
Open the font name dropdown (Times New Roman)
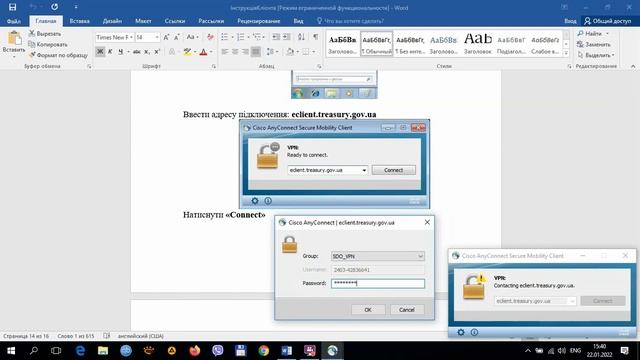(x=131, y=37)
